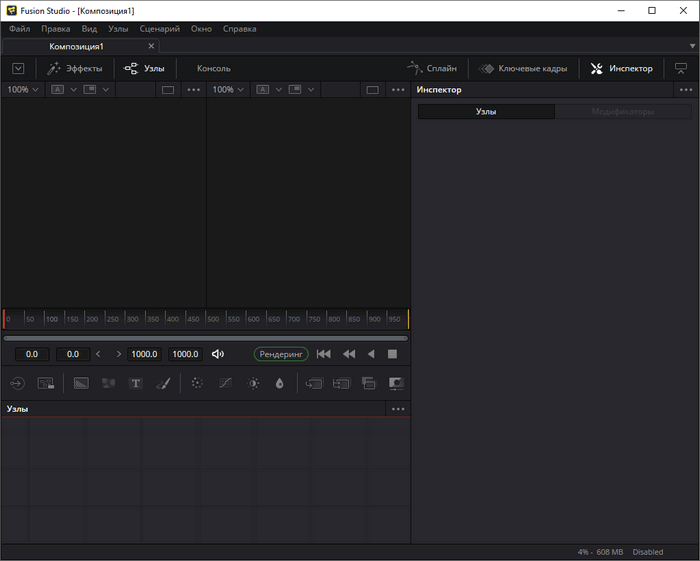Step to previous frame arrow
700x561 pixels.
click(98, 354)
